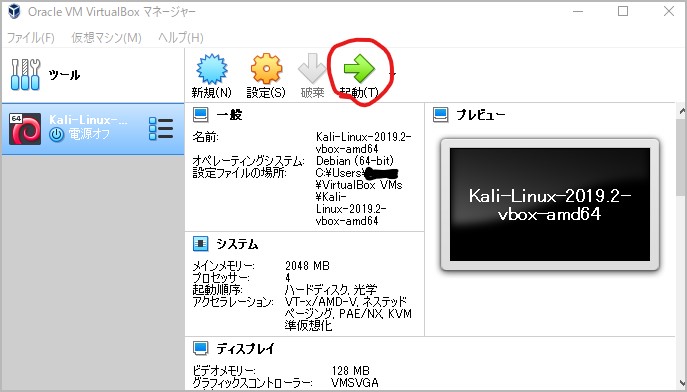Click the 2048 MB main memory value

pos(307,265)
